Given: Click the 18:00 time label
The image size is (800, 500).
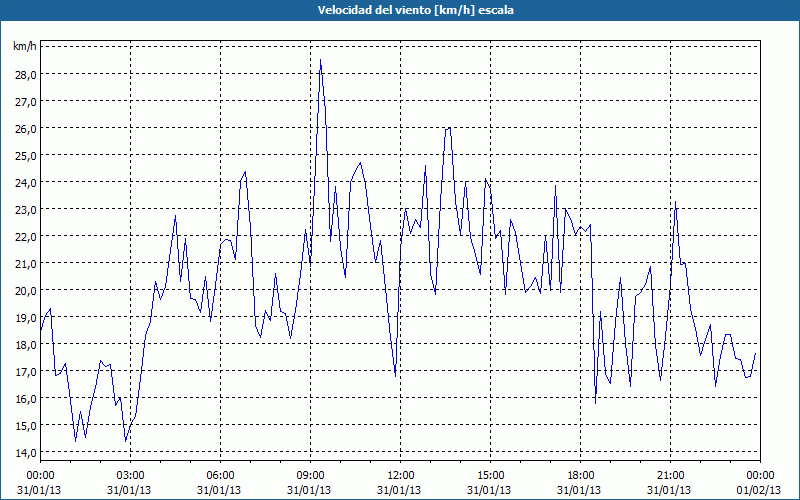Looking at the screenshot, I should (x=580, y=476).
